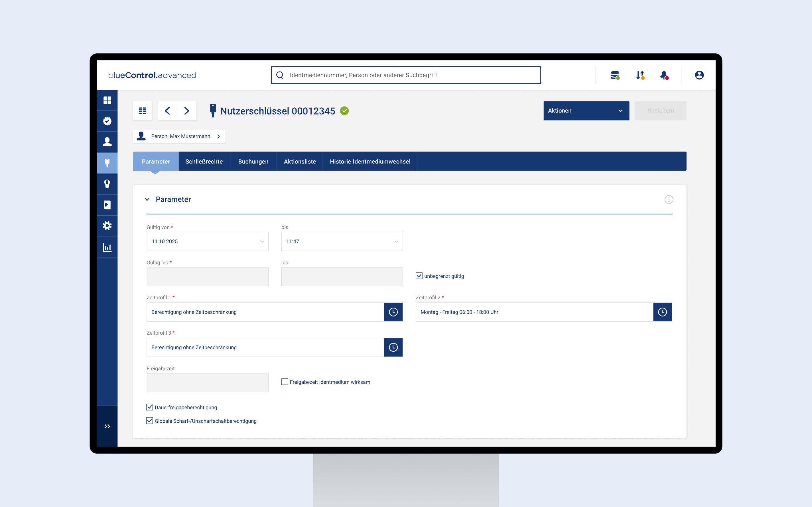Open the Buchungen tab
This screenshot has height=507, width=812.
(x=253, y=161)
